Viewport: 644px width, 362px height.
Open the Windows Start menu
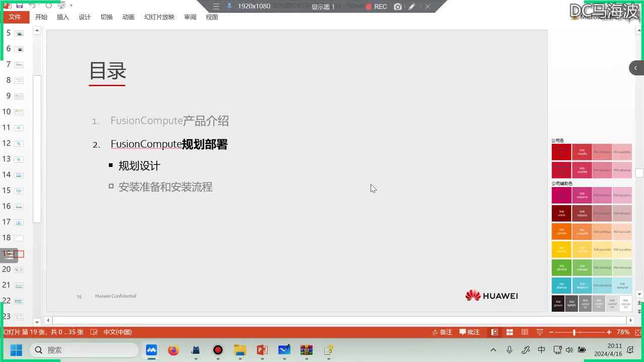click(16, 350)
